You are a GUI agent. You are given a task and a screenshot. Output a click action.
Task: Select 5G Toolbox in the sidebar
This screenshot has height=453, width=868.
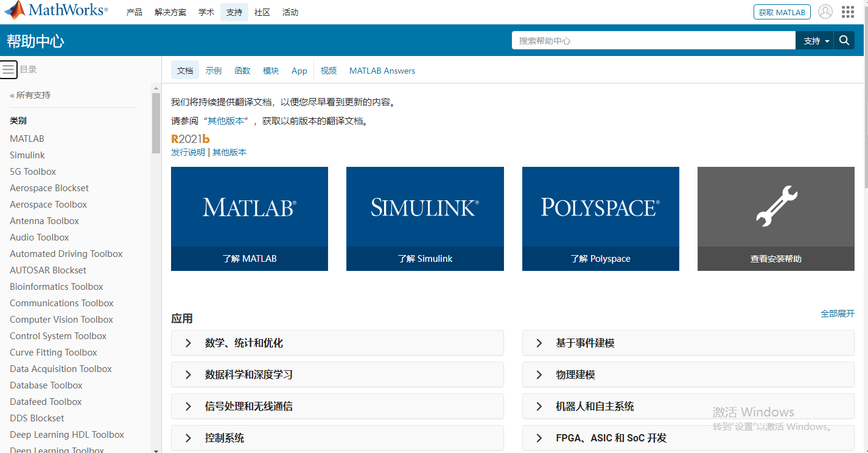(x=33, y=172)
